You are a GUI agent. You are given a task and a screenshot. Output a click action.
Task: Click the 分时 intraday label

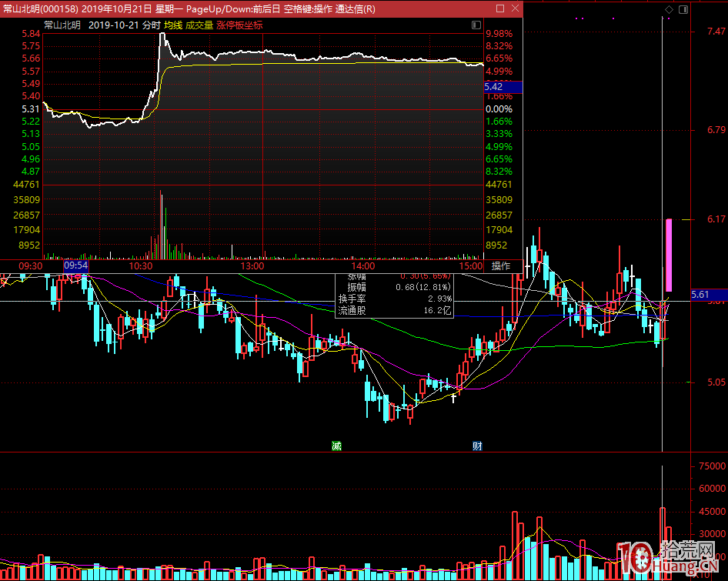[151, 25]
